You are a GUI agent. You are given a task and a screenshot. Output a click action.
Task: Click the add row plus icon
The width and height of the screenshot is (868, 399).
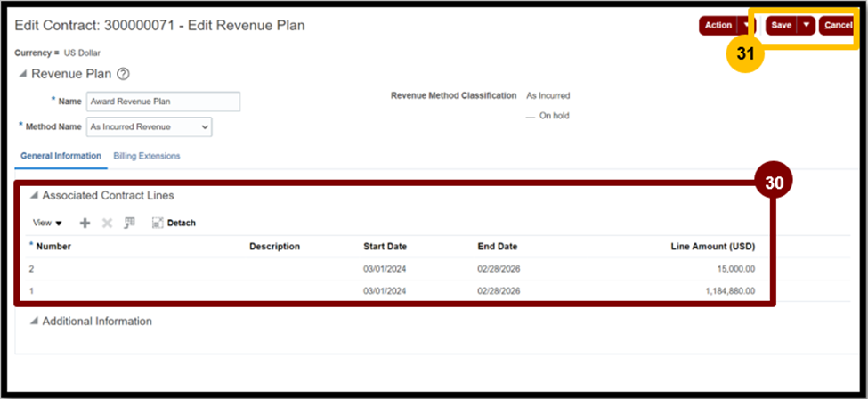click(85, 223)
